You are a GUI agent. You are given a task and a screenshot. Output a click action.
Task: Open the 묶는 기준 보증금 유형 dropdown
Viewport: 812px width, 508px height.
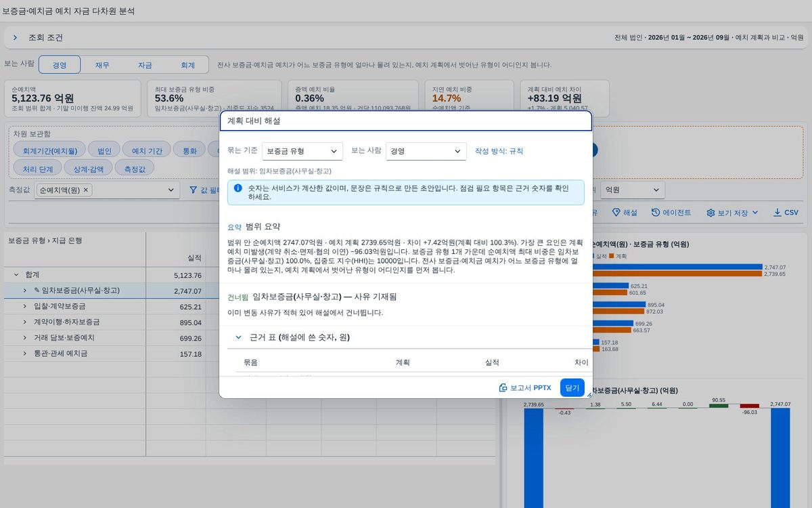point(302,151)
